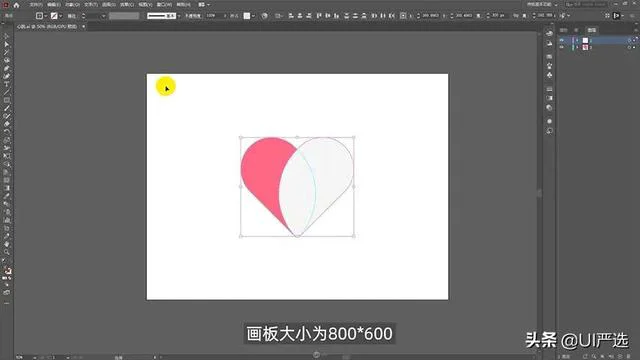This screenshot has width=640, height=360.
Task: Open the 窗口(W) menu
Action: (164, 5)
